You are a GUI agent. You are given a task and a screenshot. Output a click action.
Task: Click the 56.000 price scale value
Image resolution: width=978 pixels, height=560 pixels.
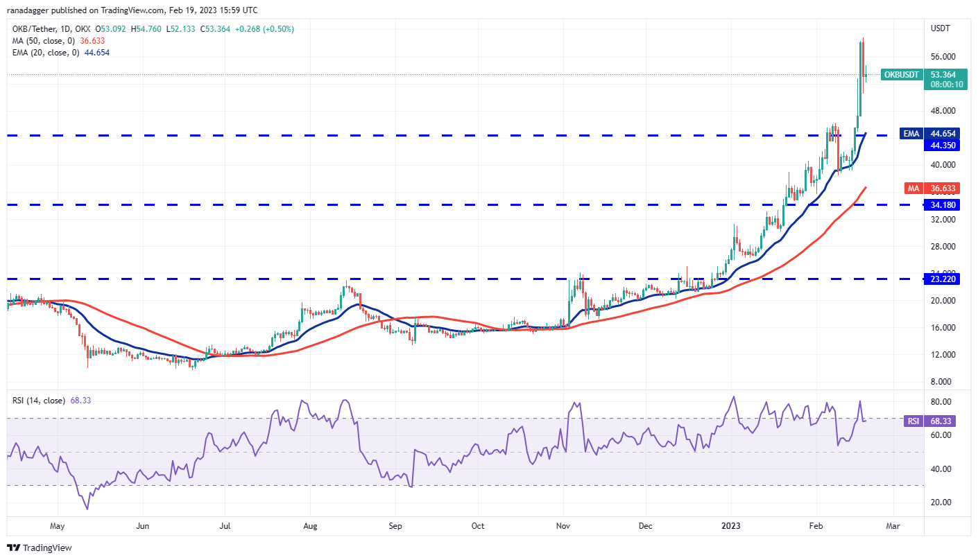click(x=942, y=57)
